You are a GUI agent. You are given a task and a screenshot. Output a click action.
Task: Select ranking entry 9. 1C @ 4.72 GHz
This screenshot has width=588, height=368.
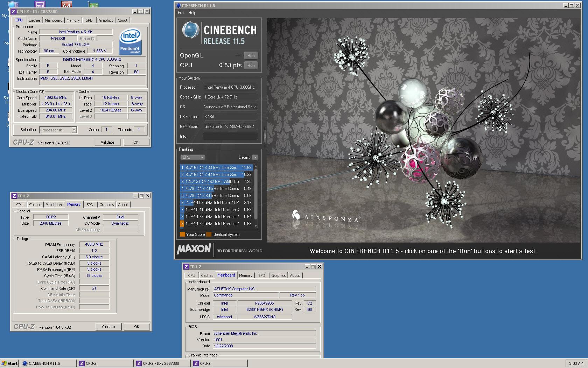point(217,224)
